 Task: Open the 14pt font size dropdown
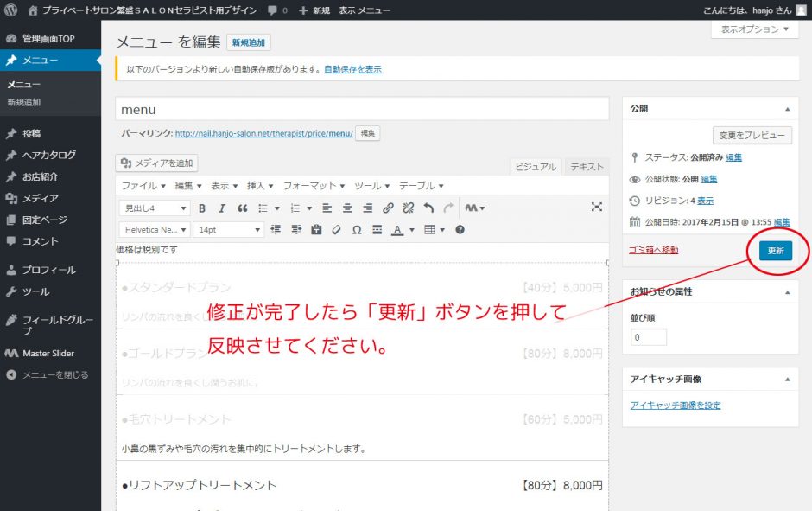pyautogui.click(x=229, y=230)
